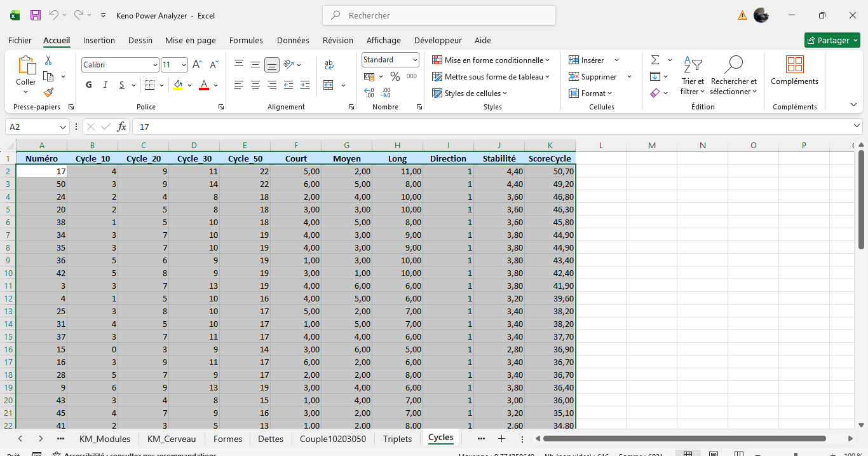Viewport: 868px width, 456px height.
Task: Click the Format cells button
Action: pos(590,93)
